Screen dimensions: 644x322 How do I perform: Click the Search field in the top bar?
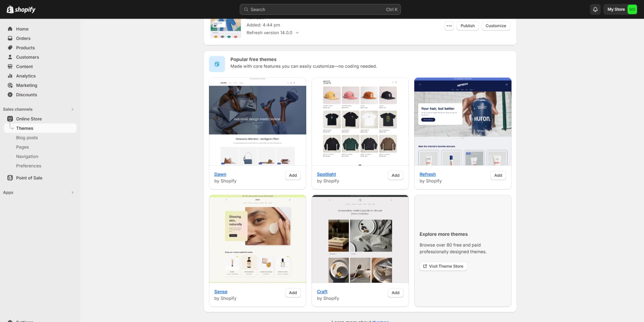320,9
